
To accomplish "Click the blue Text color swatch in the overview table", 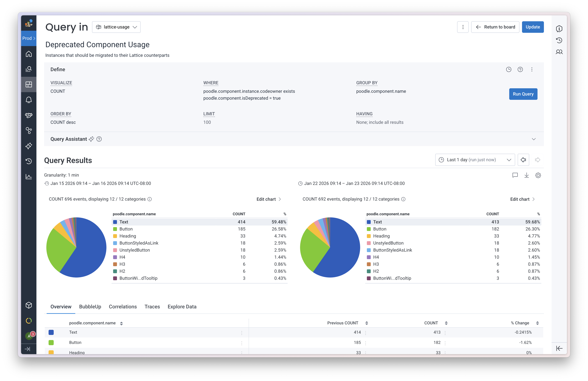I will (x=51, y=332).
